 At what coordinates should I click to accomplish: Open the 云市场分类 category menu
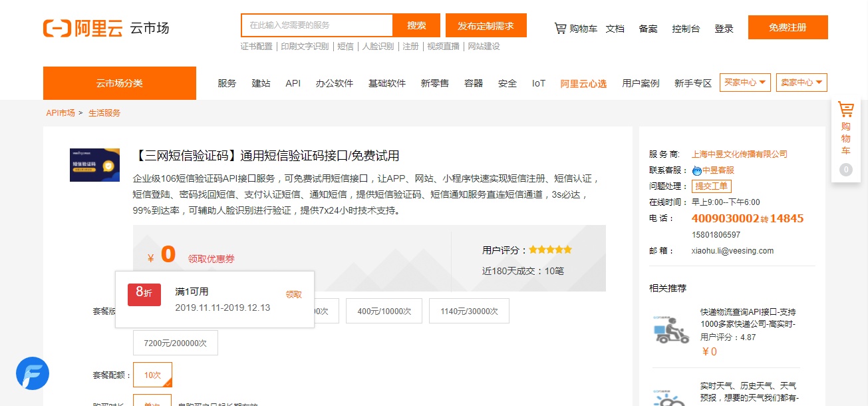(120, 83)
